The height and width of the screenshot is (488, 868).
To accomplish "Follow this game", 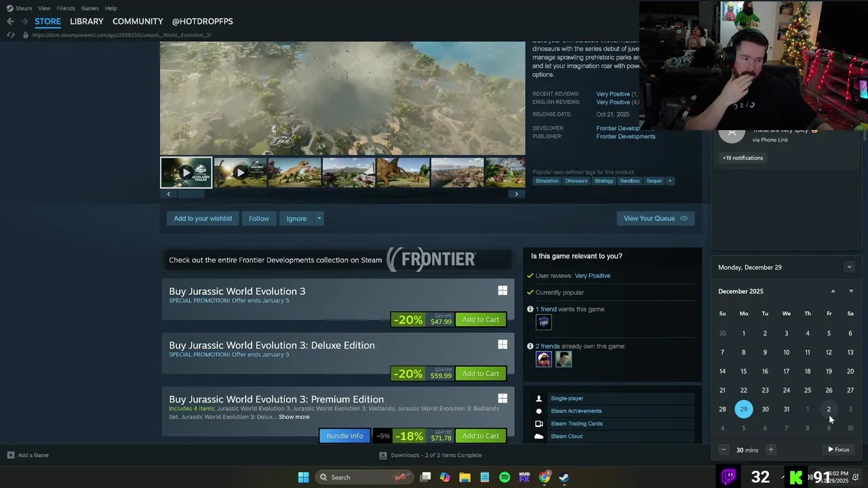I will (x=259, y=218).
